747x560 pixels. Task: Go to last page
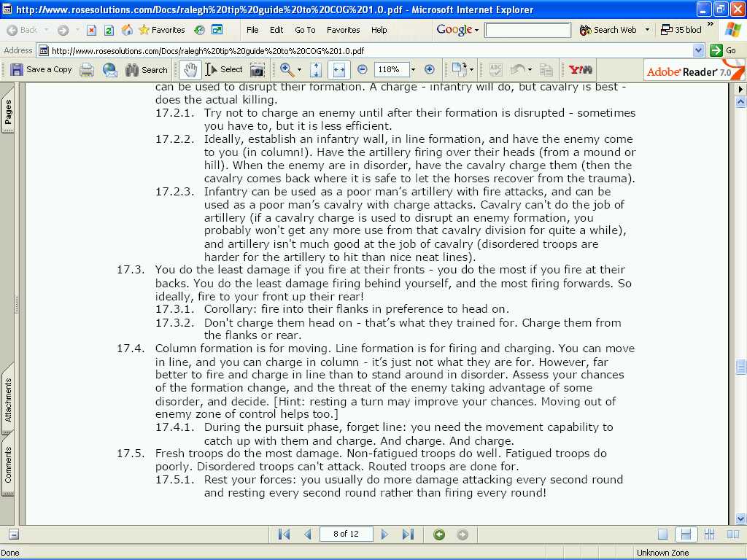point(409,534)
